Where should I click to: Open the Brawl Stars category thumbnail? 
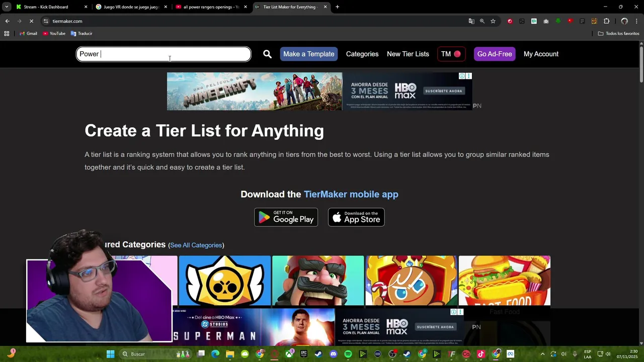(225, 281)
